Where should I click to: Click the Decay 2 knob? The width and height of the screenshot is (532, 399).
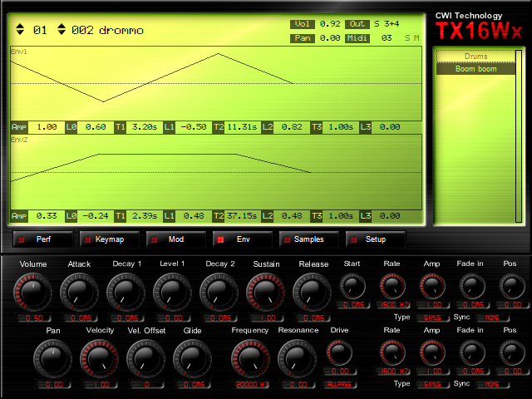click(x=219, y=293)
